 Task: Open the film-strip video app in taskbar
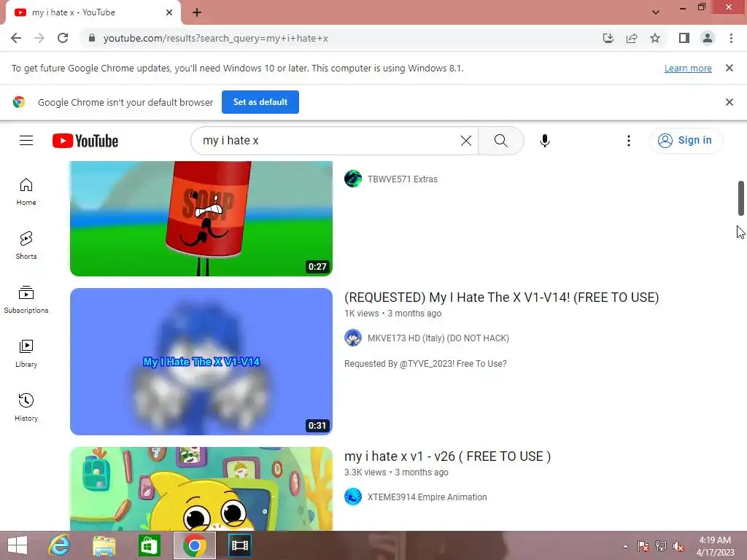[239, 545]
